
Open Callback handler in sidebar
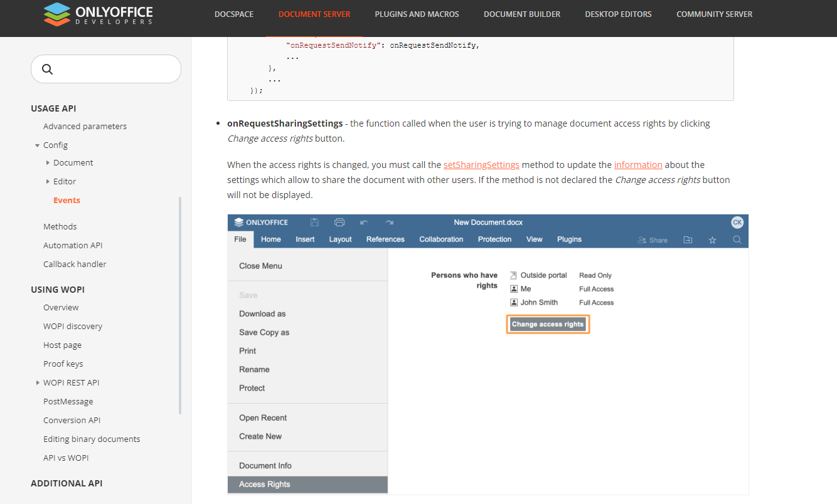point(75,264)
